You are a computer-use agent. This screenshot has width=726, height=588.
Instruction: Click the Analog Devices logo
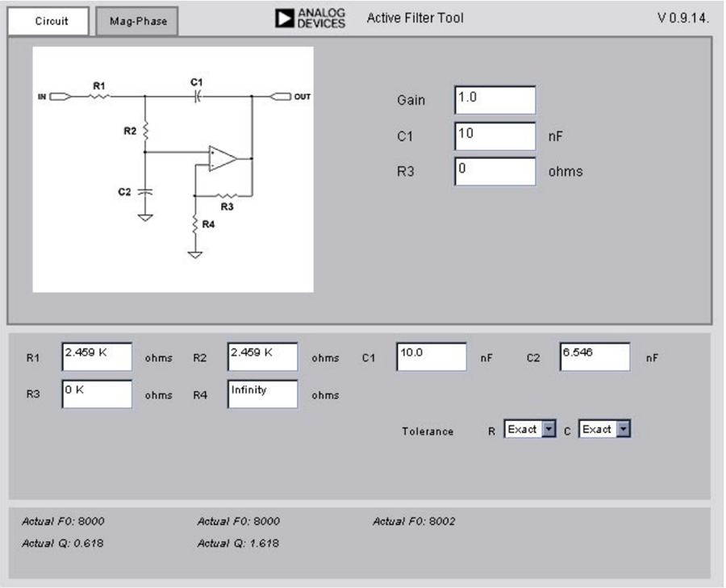coord(310,19)
